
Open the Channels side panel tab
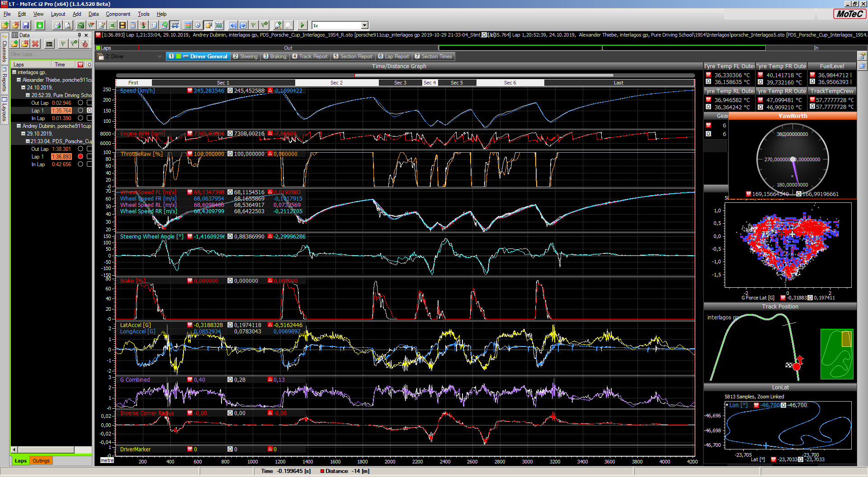click(5, 48)
